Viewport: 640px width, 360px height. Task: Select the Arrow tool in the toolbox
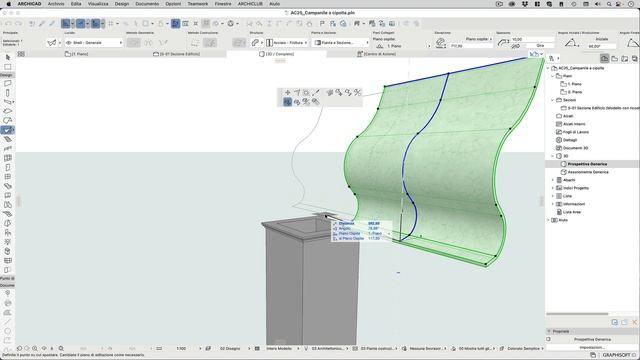[8, 58]
